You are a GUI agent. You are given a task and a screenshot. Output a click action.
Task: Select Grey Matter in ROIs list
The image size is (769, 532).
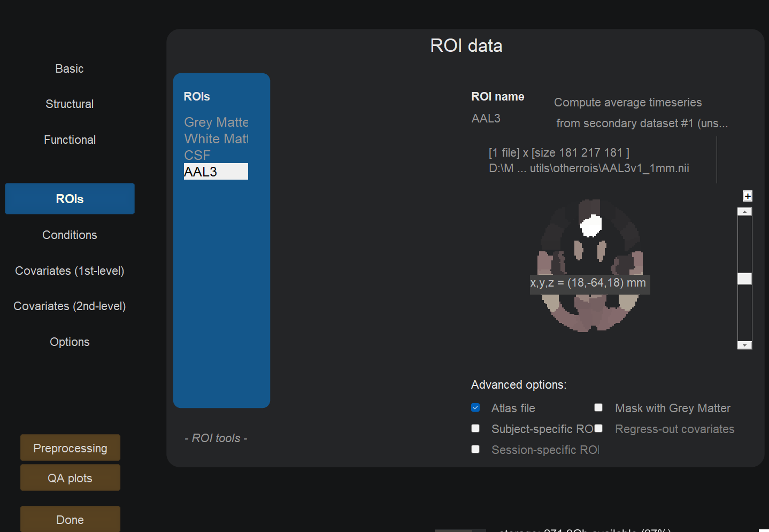pyautogui.click(x=216, y=122)
